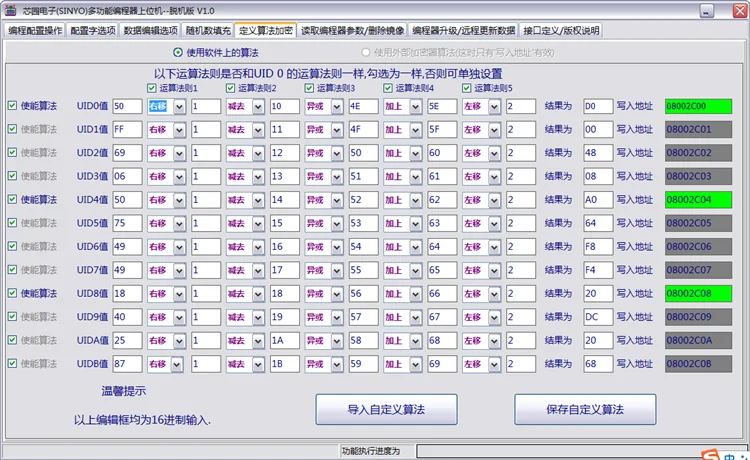Open the 编程器升级/远程更新数据 tab
This screenshot has width=750, height=460.
click(x=463, y=31)
